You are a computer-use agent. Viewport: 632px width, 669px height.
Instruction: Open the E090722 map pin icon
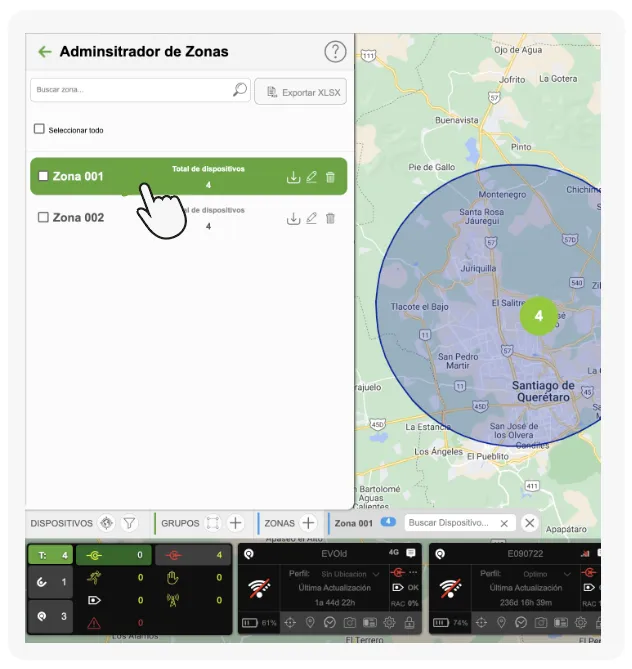(x=501, y=622)
